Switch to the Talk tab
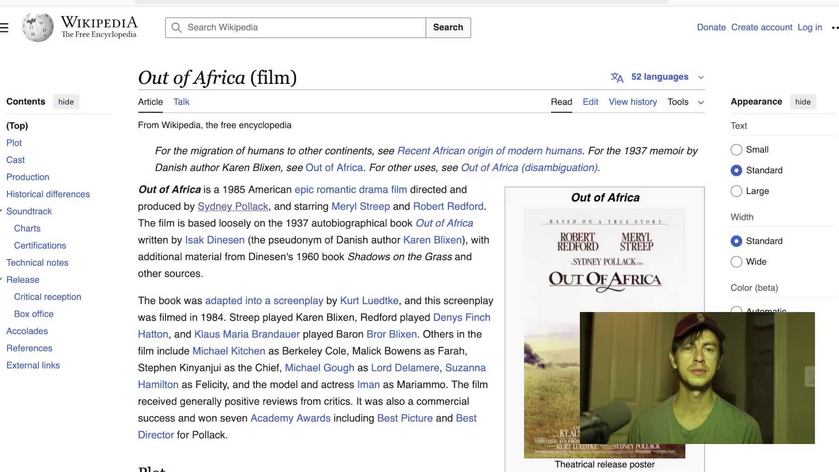This screenshot has width=839, height=472. click(181, 102)
